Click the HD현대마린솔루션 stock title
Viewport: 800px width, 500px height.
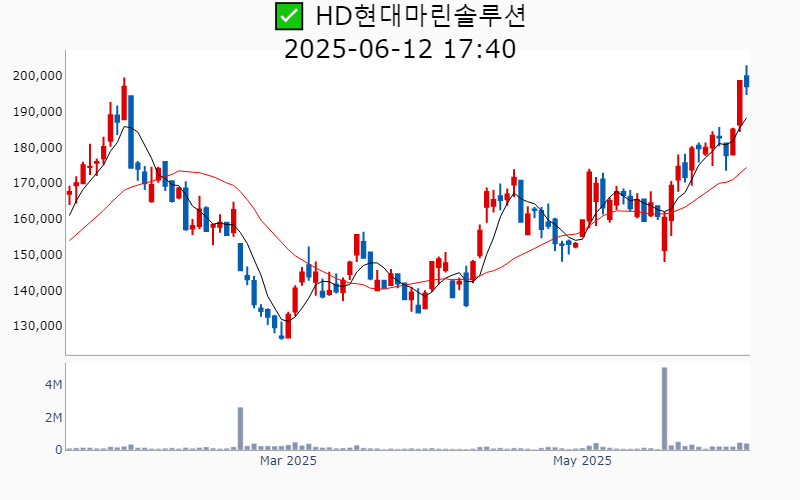pyautogui.click(x=420, y=16)
